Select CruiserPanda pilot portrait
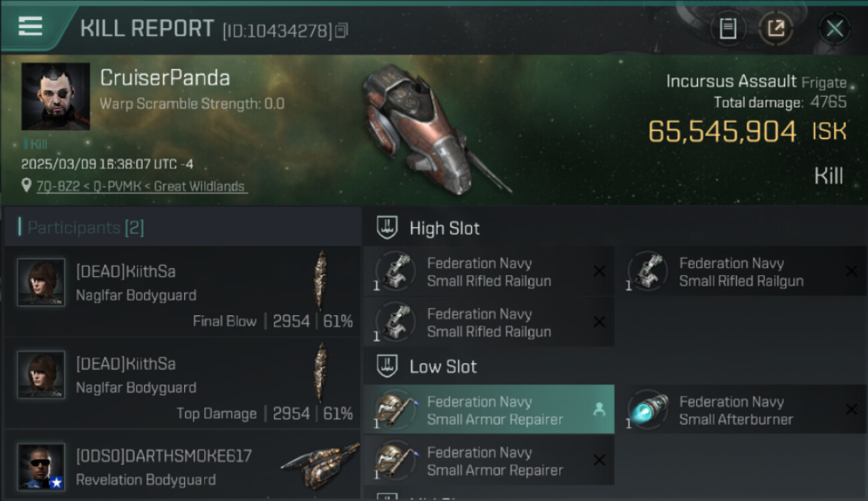868x501 pixels. point(55,96)
